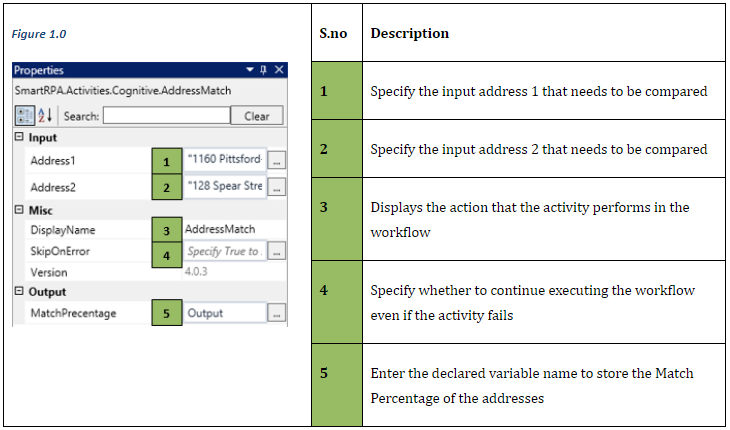Open the Properties panel options dropdown arrow
Image resolution: width=730 pixels, height=430 pixels.
250,70
